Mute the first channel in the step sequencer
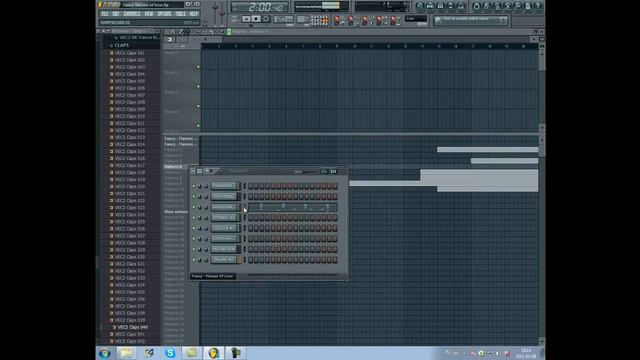This screenshot has width=640, height=360. 194,186
